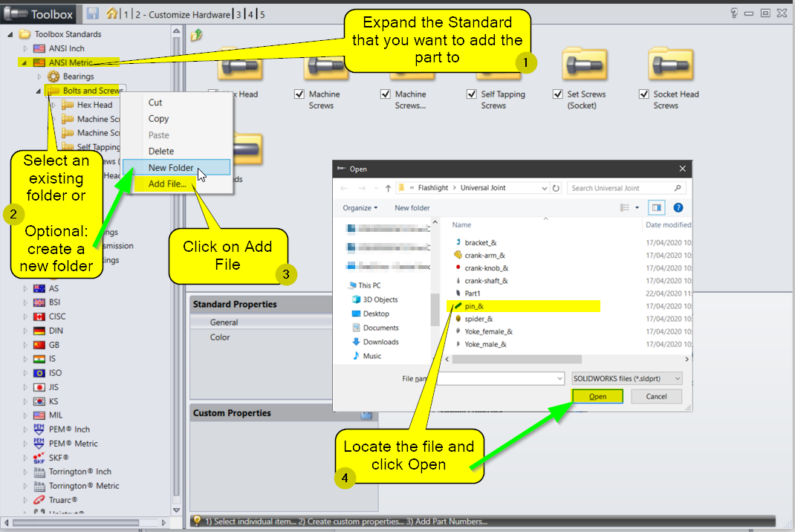
Task: Toggle the Self Tapping Screws checkbox
Action: [x=472, y=94]
